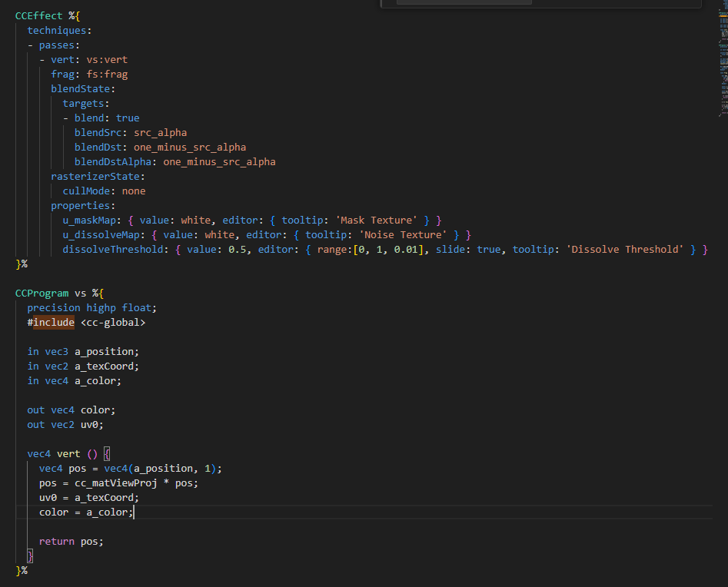Image resolution: width=728 pixels, height=587 pixels.
Task: Click 'cc_matViewProj' in the pos assignment
Action: (x=116, y=483)
